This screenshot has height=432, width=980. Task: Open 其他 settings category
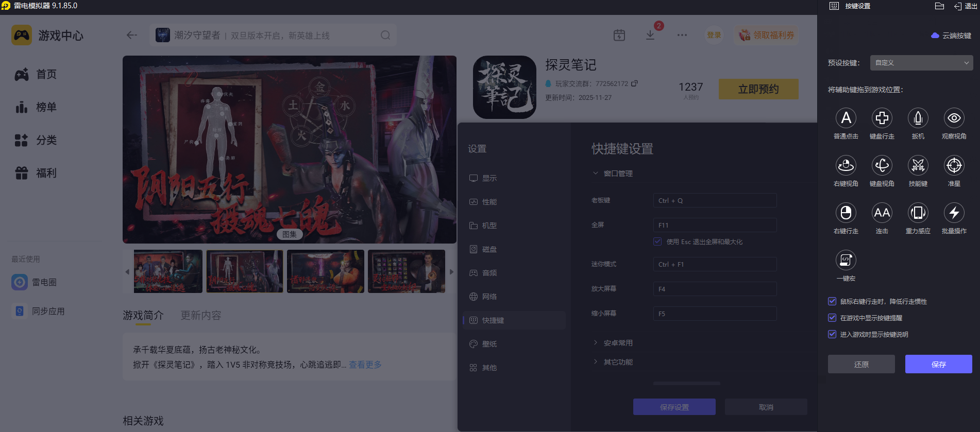click(x=514, y=368)
